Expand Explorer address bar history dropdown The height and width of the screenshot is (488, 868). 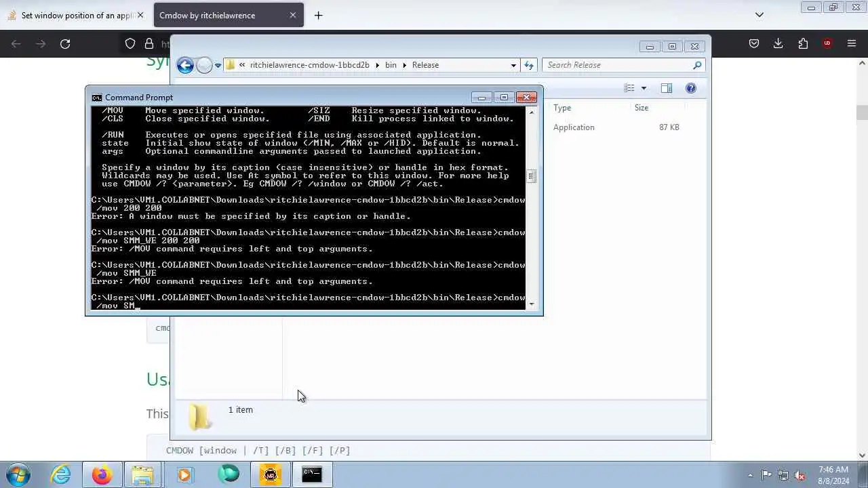click(513, 65)
